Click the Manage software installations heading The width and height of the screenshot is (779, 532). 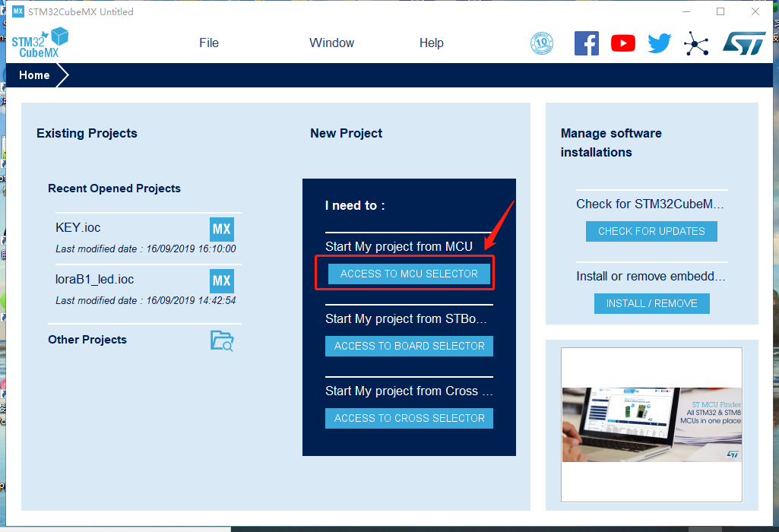click(x=611, y=143)
